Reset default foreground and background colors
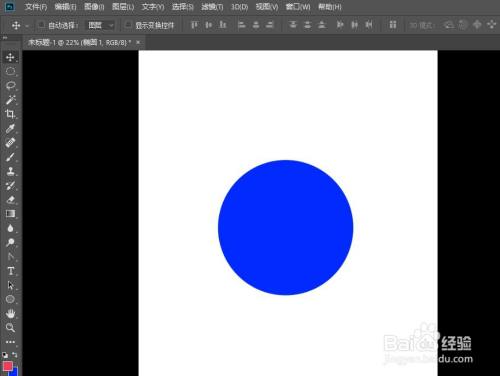500x376 pixels. point(5,355)
